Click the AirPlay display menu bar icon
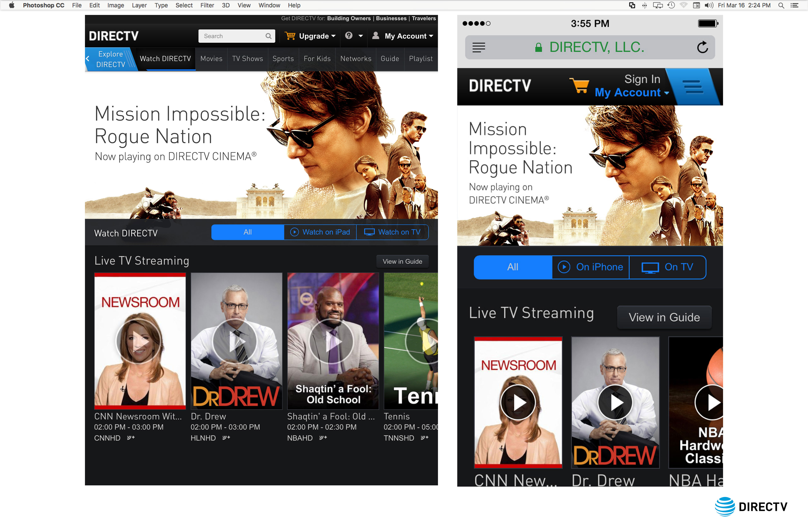Viewport: 808px width, 532px height. point(658,5)
